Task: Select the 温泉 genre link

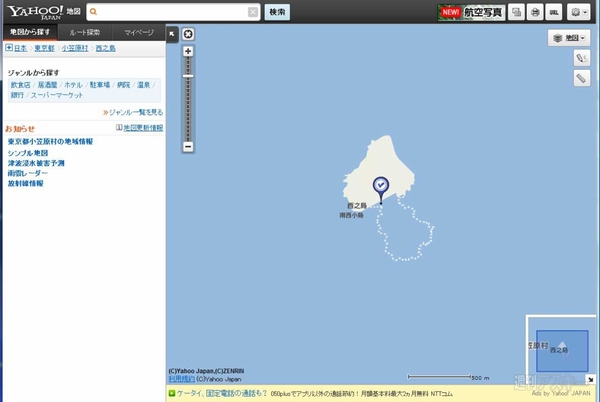Action: [x=143, y=85]
